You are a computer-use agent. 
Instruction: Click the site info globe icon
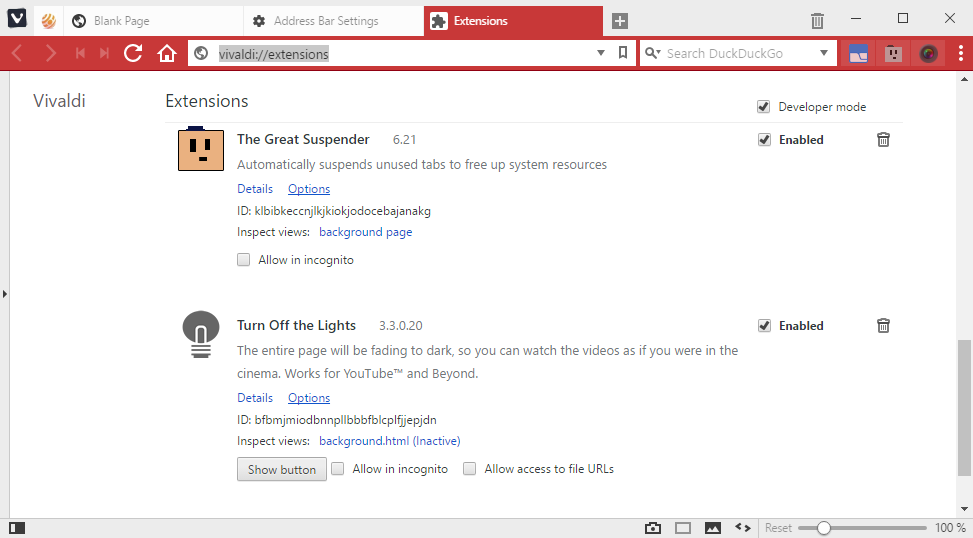click(201, 53)
